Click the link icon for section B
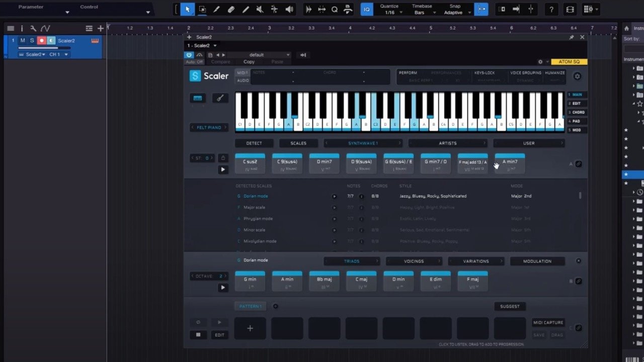The width and height of the screenshot is (644, 362). coord(579,281)
